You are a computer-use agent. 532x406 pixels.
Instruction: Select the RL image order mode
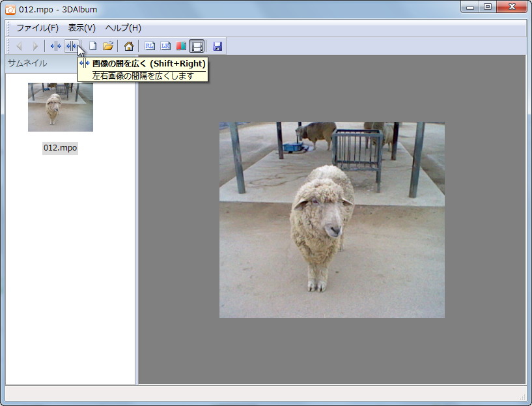click(150, 46)
